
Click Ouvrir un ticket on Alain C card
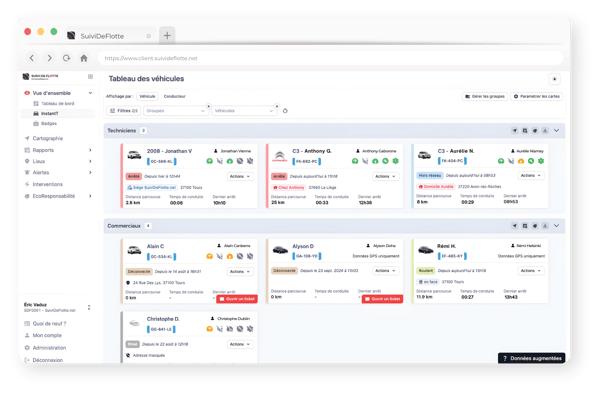[x=237, y=299]
